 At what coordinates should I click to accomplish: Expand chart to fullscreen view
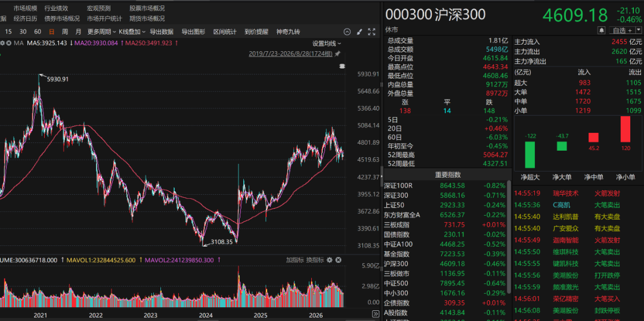371,32
